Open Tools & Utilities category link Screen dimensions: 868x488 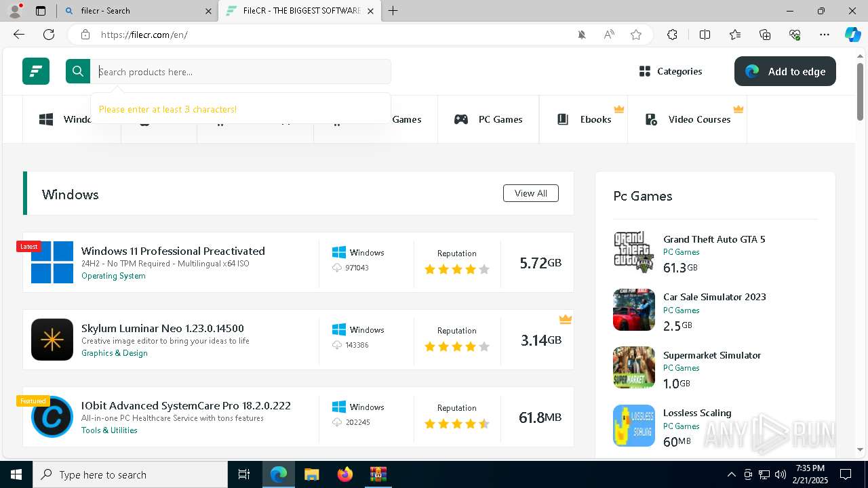(x=109, y=430)
